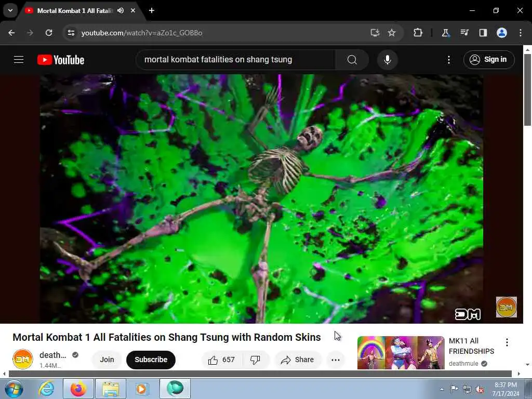Open browser Extensions puzzle icon
The image size is (532, 399).
418,33
